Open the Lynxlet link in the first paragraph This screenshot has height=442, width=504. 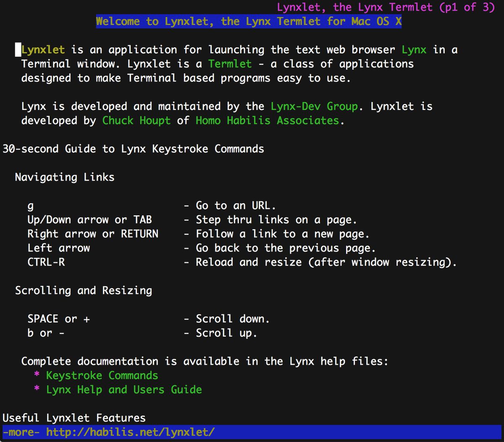pyautogui.click(x=42, y=50)
